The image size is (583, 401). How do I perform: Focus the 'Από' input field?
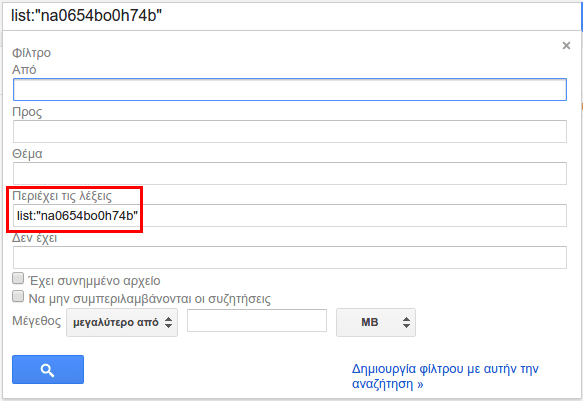coord(290,89)
